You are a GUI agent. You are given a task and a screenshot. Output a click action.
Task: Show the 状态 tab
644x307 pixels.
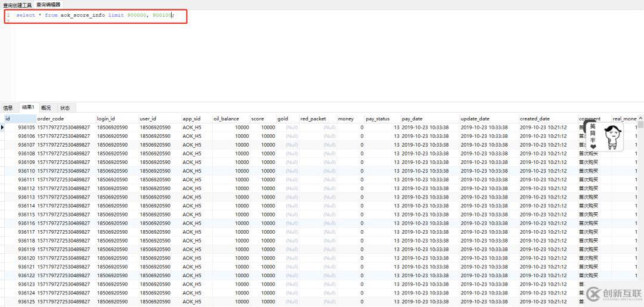click(65, 108)
